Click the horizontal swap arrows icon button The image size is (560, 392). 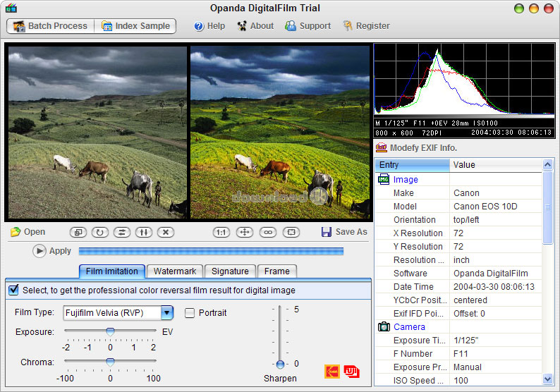[122, 233]
